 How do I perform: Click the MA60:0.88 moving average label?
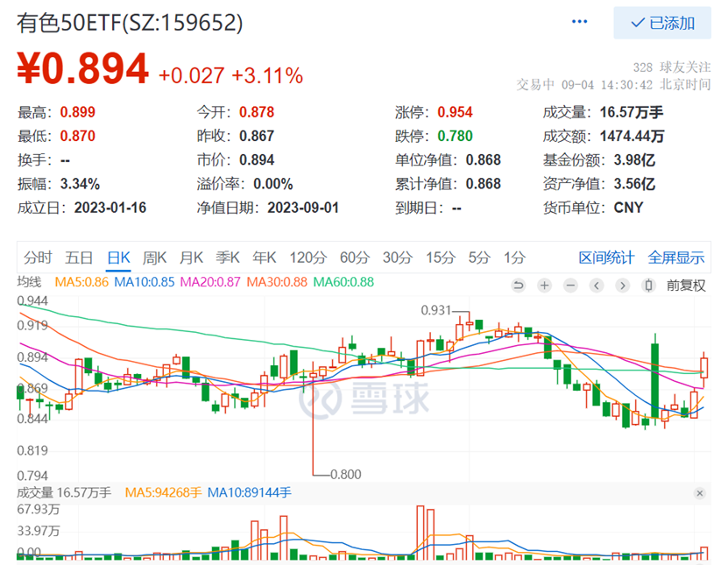343,282
